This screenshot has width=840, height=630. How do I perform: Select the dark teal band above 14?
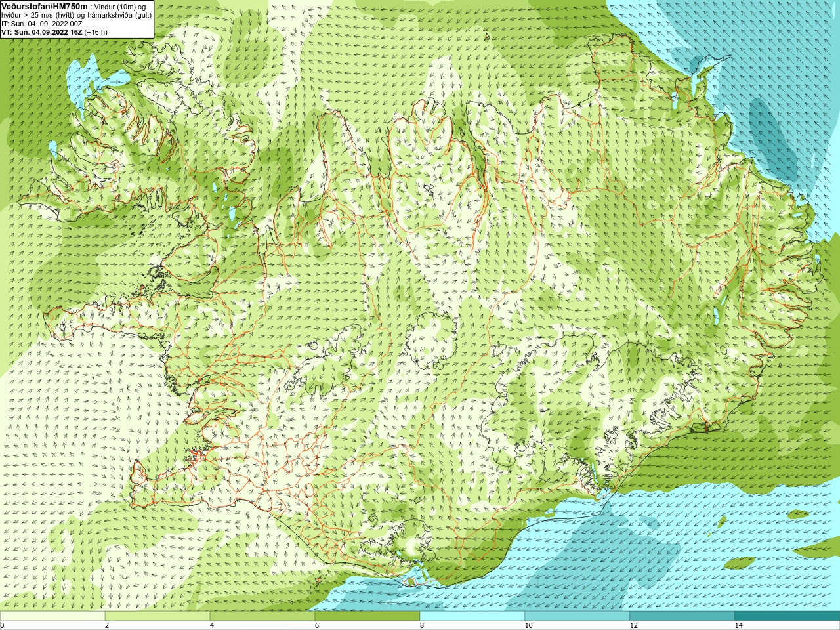787,616
